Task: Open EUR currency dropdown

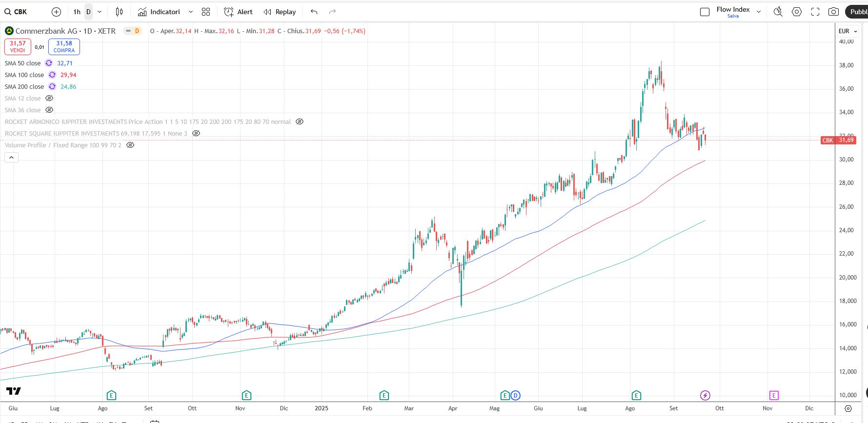Action: click(x=848, y=31)
